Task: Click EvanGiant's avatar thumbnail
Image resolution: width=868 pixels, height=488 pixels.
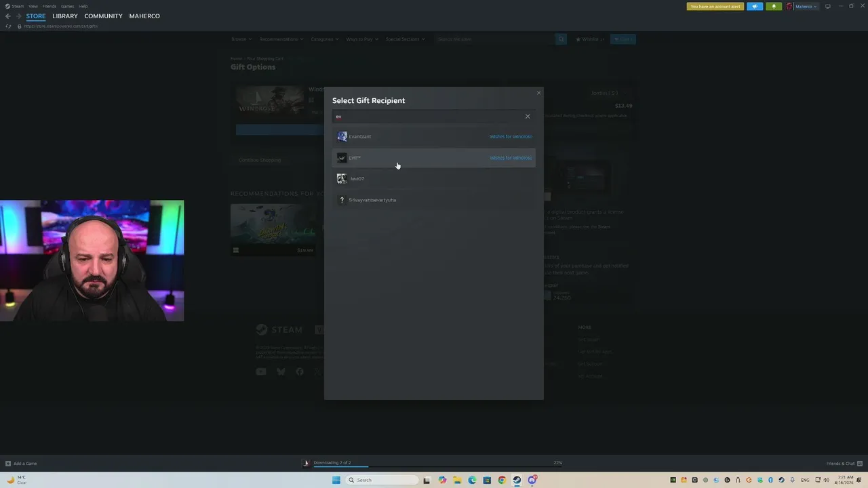Action: [342, 137]
